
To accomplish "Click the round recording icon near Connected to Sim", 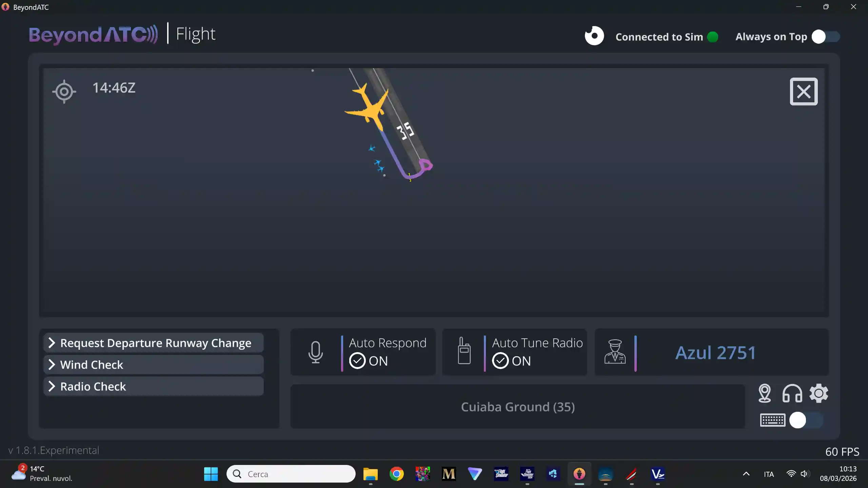I will point(594,36).
